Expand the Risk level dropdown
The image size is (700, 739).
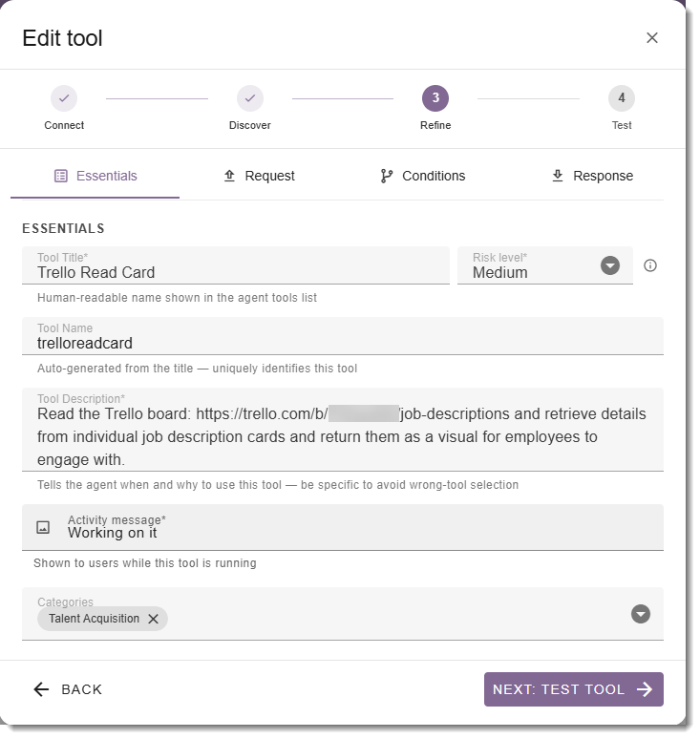[x=610, y=265]
